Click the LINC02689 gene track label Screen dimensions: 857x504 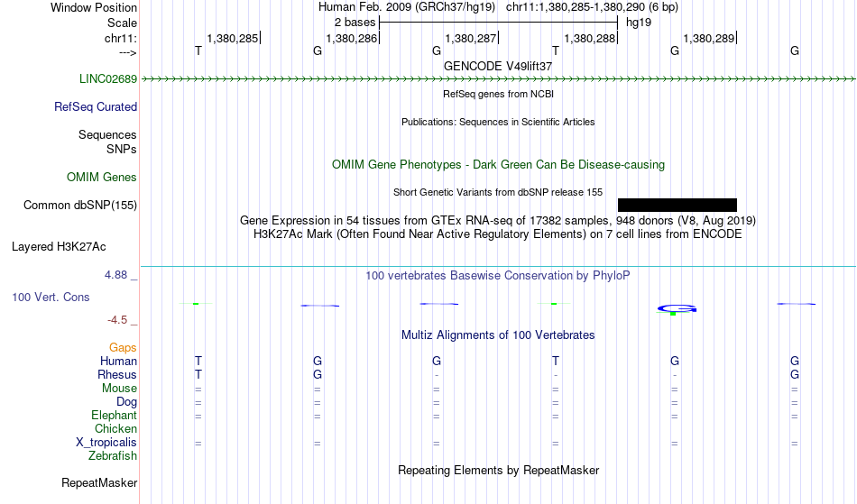(x=108, y=78)
